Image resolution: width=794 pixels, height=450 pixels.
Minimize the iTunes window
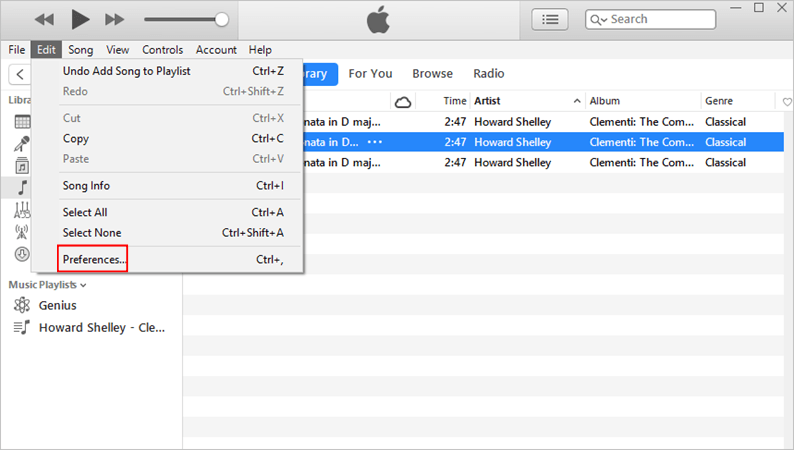[736, 8]
